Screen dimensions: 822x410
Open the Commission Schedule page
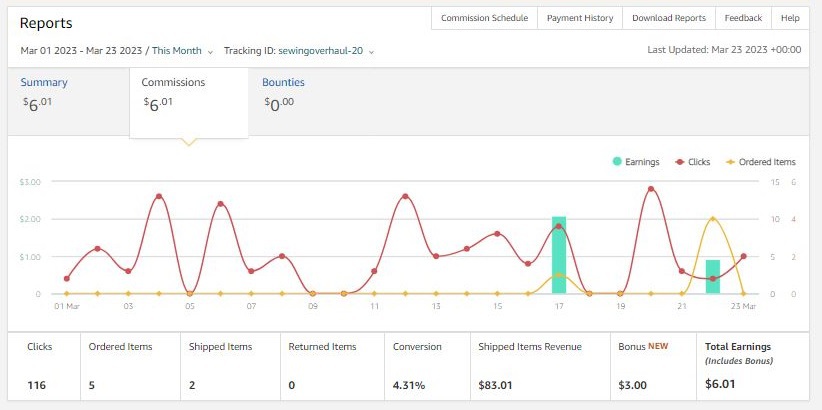[x=484, y=18]
